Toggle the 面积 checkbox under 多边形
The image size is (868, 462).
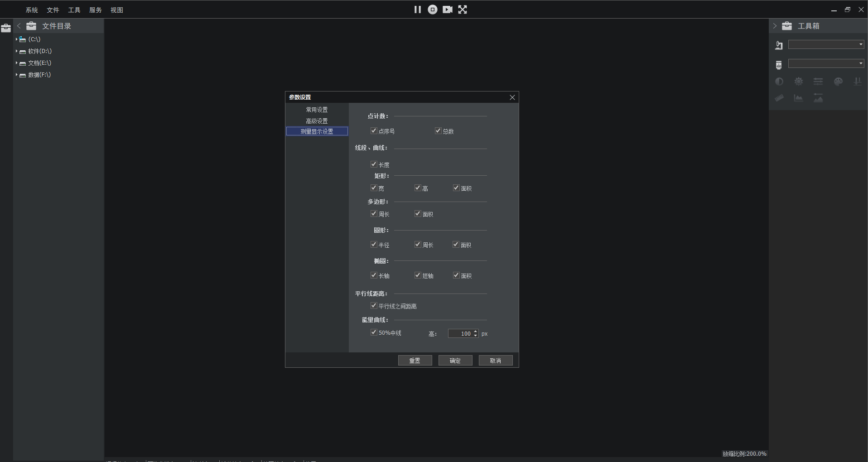(418, 214)
